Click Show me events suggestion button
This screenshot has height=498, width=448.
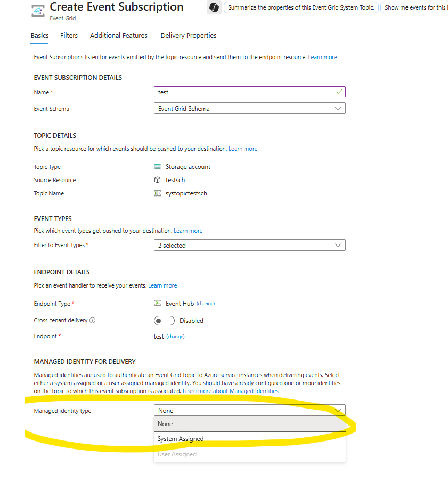(414, 7)
